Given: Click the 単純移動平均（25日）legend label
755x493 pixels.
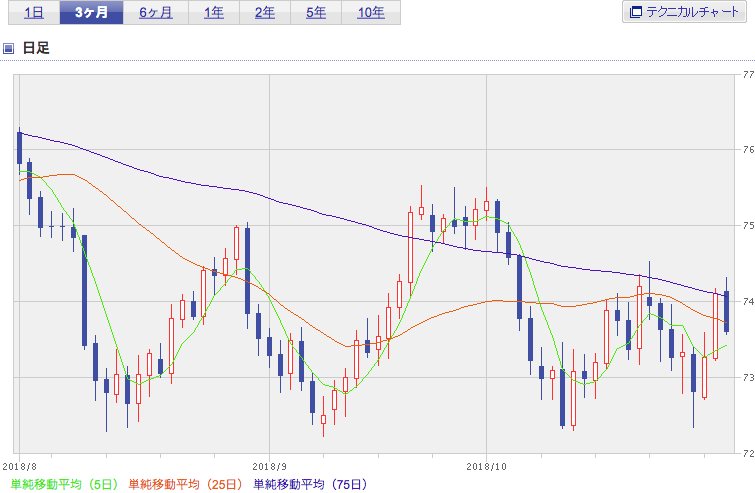Looking at the screenshot, I should [x=186, y=484].
